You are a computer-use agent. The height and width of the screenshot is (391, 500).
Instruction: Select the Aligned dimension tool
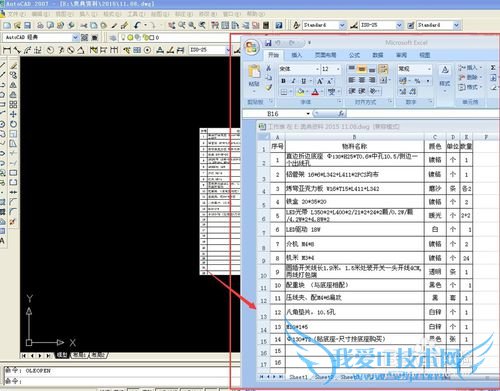point(17,50)
